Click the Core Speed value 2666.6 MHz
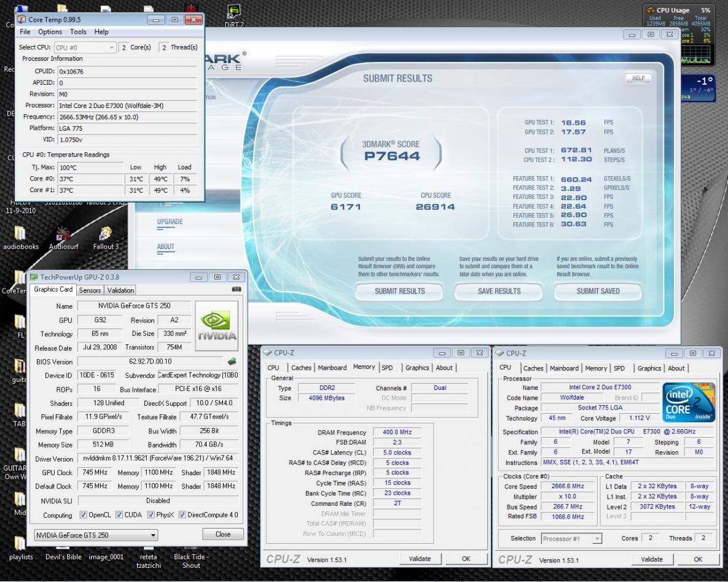Screen dimensions: 728x582 click(x=568, y=486)
